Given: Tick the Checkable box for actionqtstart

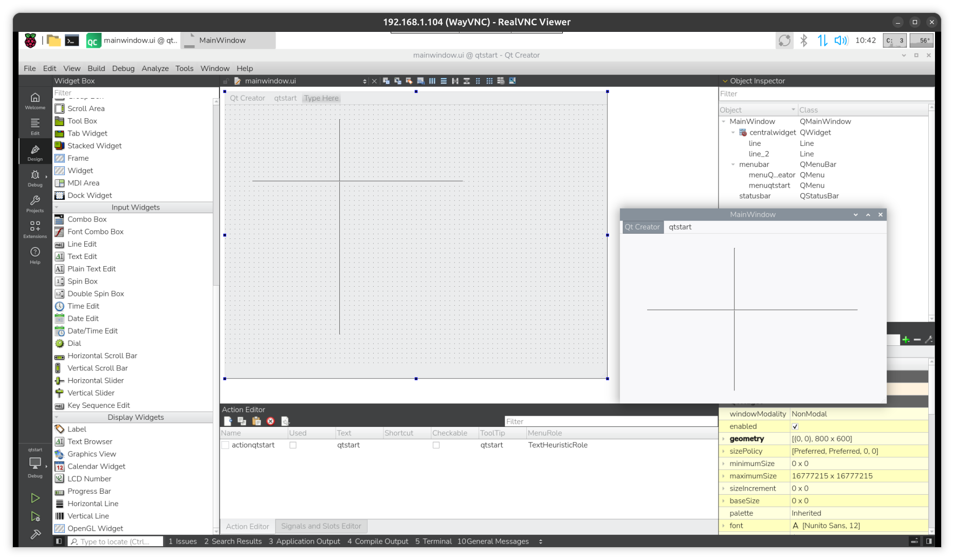Looking at the screenshot, I should 436,445.
